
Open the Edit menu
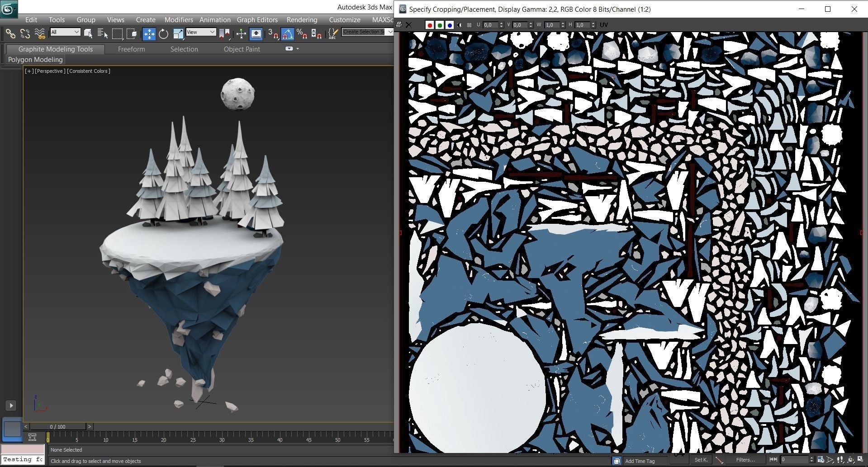click(x=31, y=20)
